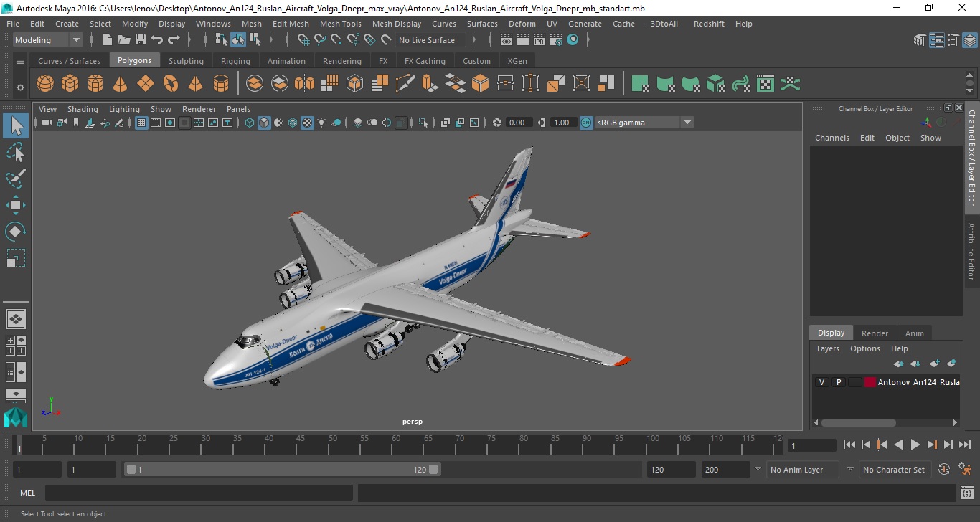The image size is (980, 522).
Task: Activate the Rotate tool
Action: [x=16, y=232]
